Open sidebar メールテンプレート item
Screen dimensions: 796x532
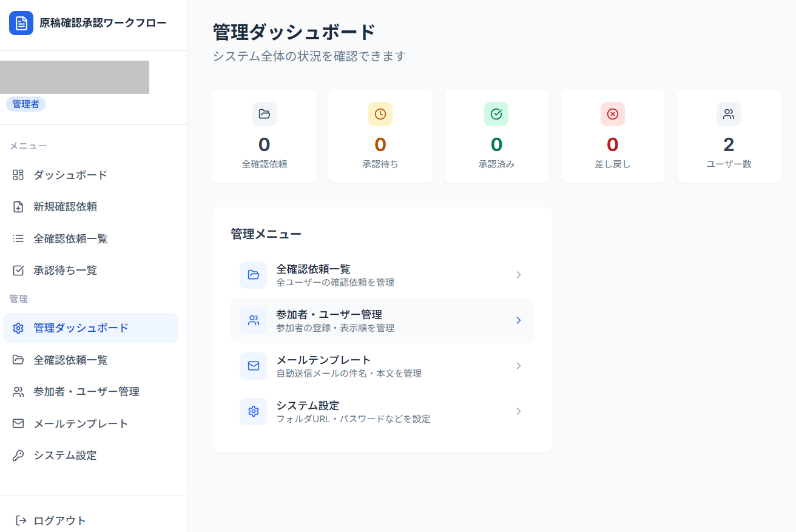click(91, 423)
